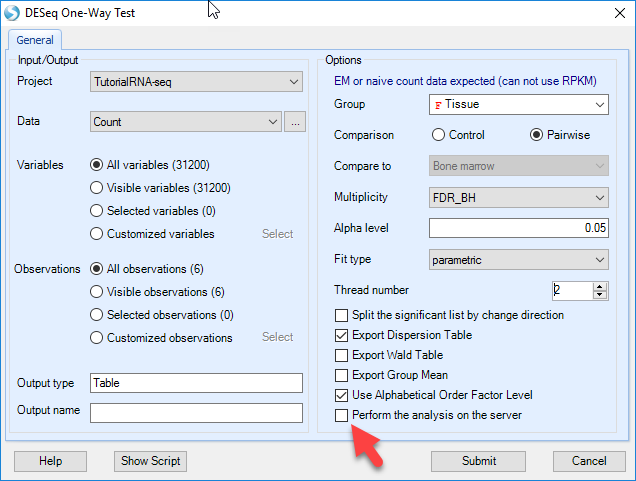Select Customized observations radio button
Viewport: 636px width, 481px height.
pyautogui.click(x=96, y=337)
